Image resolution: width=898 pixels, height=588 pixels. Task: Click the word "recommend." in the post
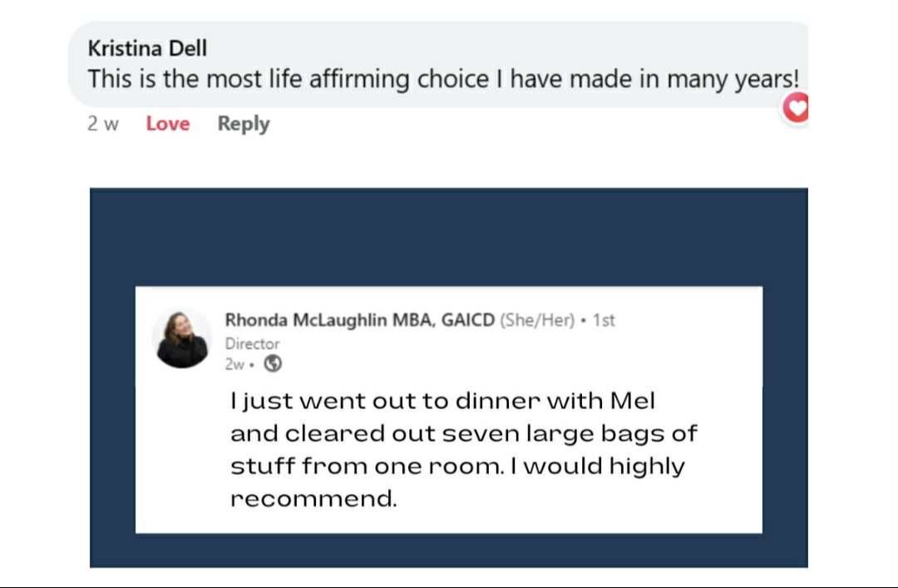[x=313, y=499]
